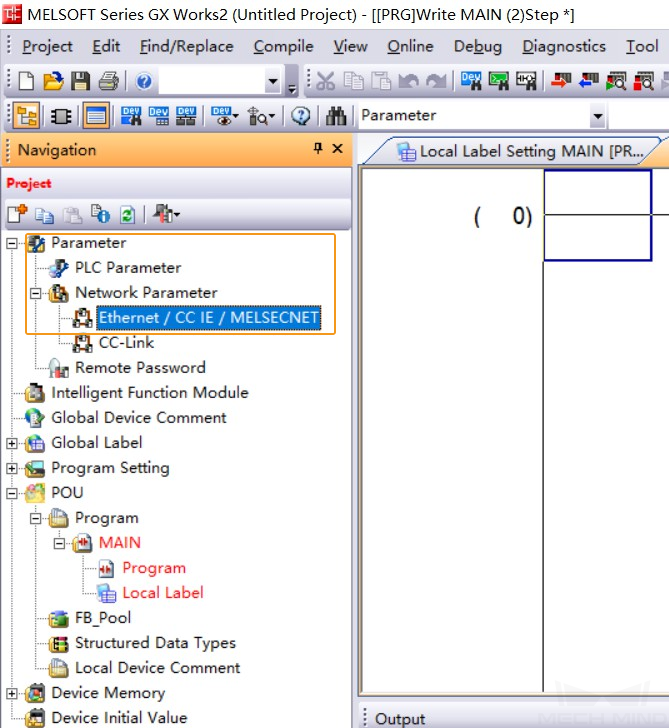Click the Copy icon in the top toolbar
This screenshot has width=669, height=728.
click(354, 81)
